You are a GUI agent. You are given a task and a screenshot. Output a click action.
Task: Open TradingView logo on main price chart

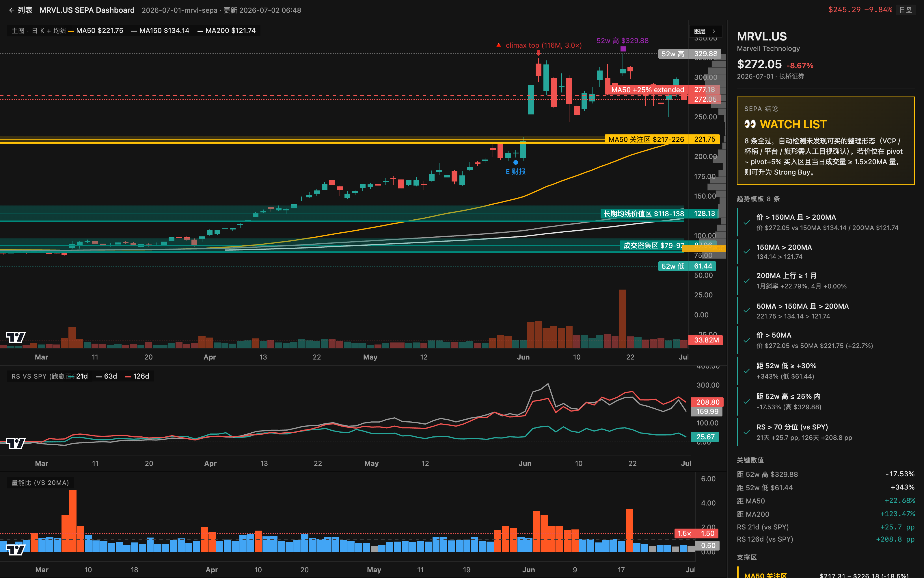point(16,337)
